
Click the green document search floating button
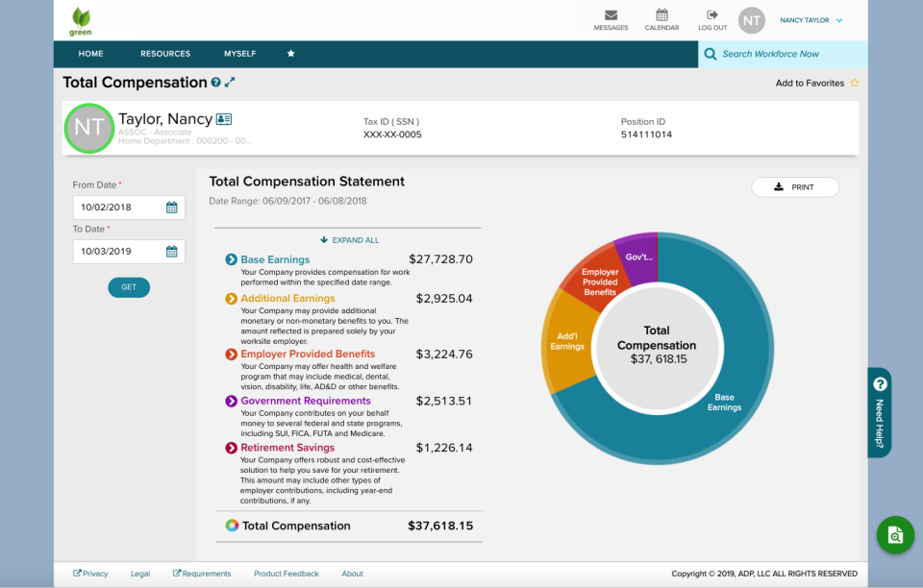[895, 535]
